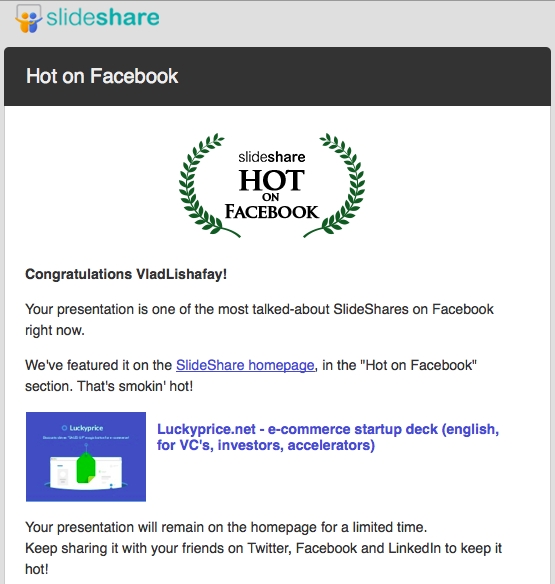Open the Luckyprice presentation thumbnail

click(x=86, y=457)
